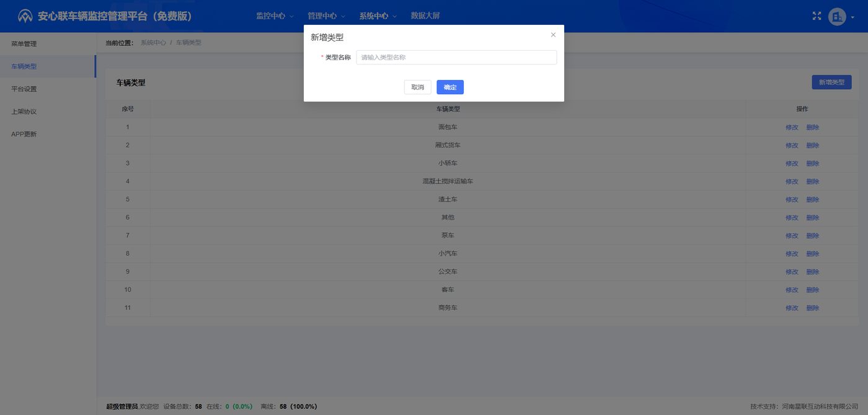Click the platform logo icon
The width and height of the screenshot is (868, 415).
pyautogui.click(x=25, y=16)
